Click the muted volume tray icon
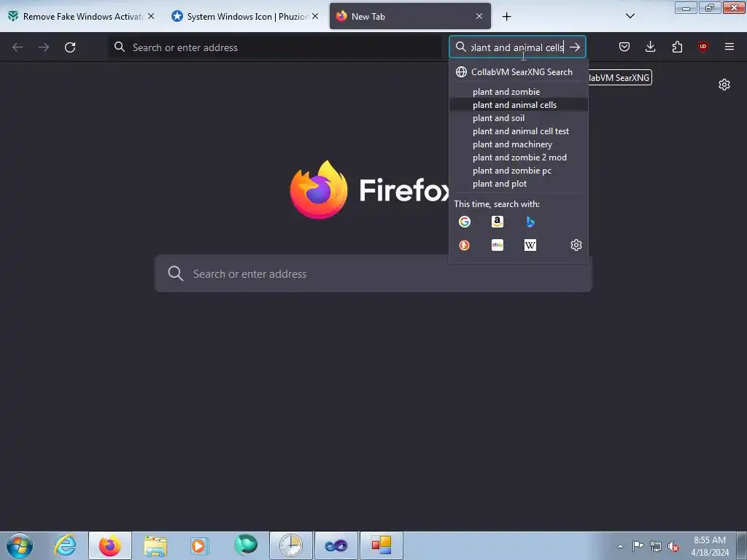747x560 pixels. pos(673,546)
